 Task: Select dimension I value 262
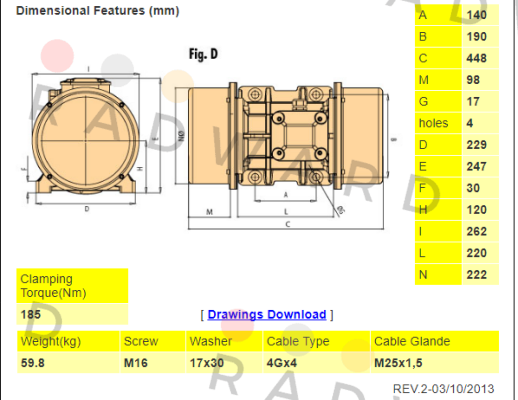[x=477, y=232]
